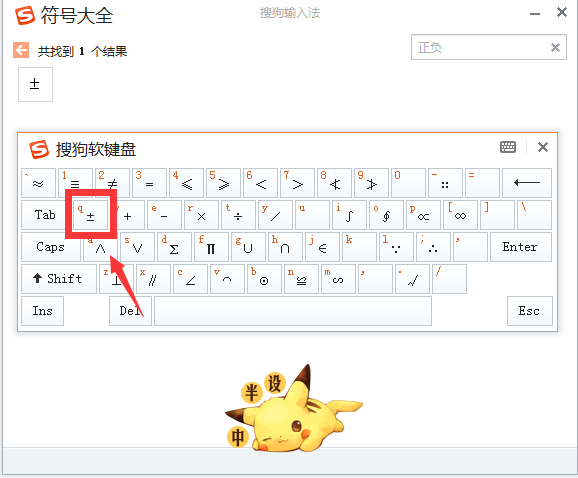Click the ∩ key labeled h
578x478 pixels.
pyautogui.click(x=286, y=247)
